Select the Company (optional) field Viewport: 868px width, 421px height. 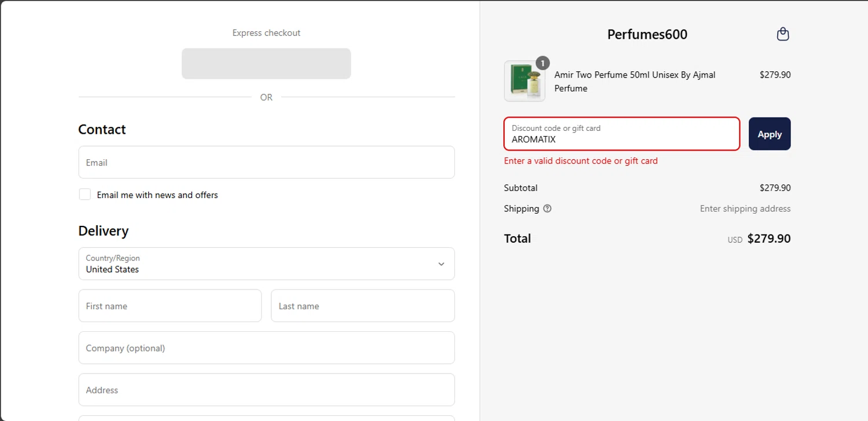(266, 347)
